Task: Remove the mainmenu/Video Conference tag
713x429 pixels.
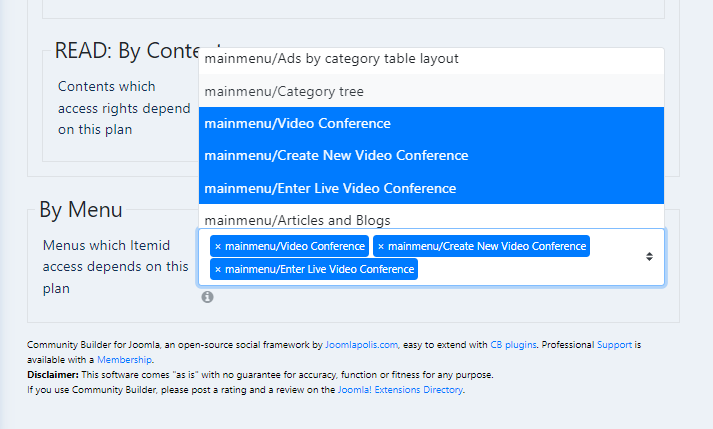Action: (218, 247)
